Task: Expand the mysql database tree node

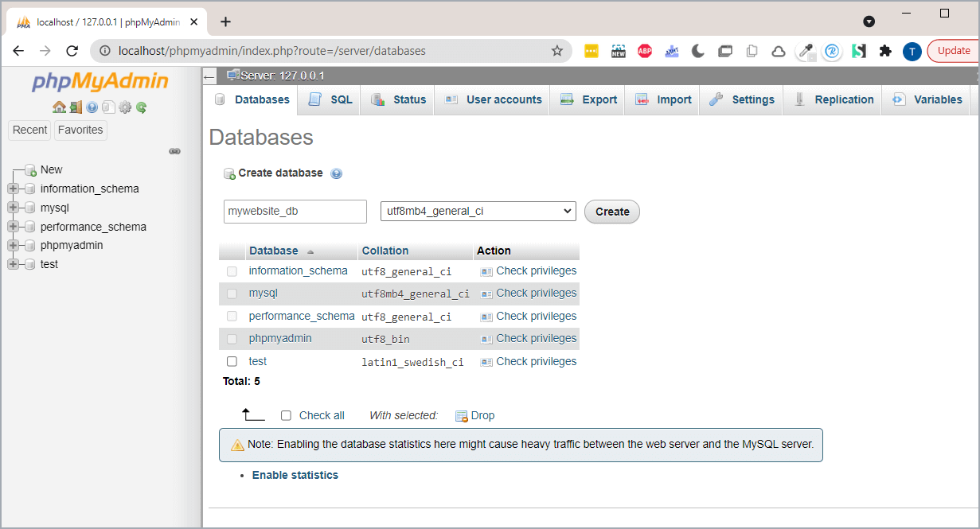Action: click(13, 208)
